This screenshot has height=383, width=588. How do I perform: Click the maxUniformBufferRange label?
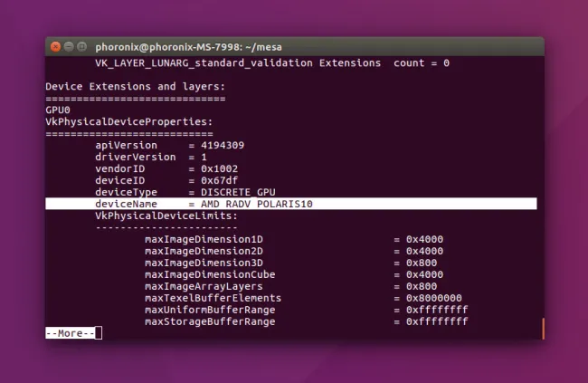210,310
